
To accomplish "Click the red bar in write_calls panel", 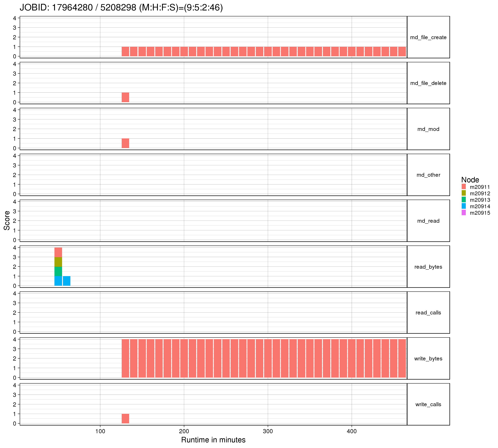I will click(x=125, y=419).
